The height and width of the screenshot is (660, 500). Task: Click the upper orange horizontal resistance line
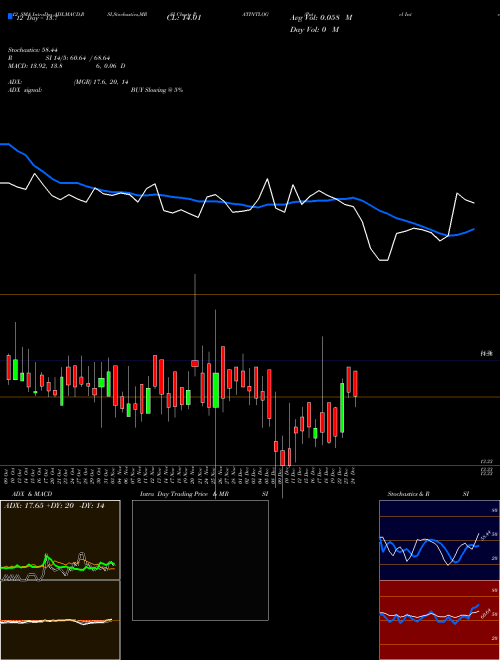[x=250, y=295]
